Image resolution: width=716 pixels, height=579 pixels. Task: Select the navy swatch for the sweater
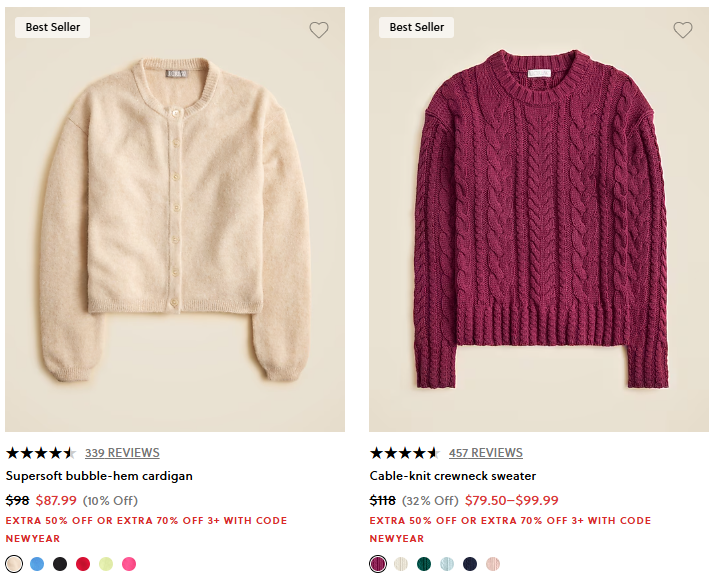[470, 564]
